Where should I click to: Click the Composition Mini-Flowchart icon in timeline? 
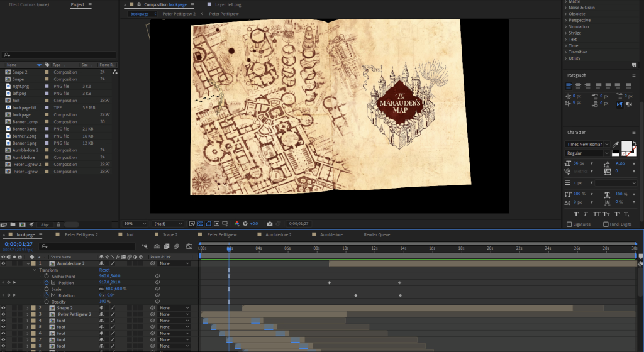tap(145, 246)
